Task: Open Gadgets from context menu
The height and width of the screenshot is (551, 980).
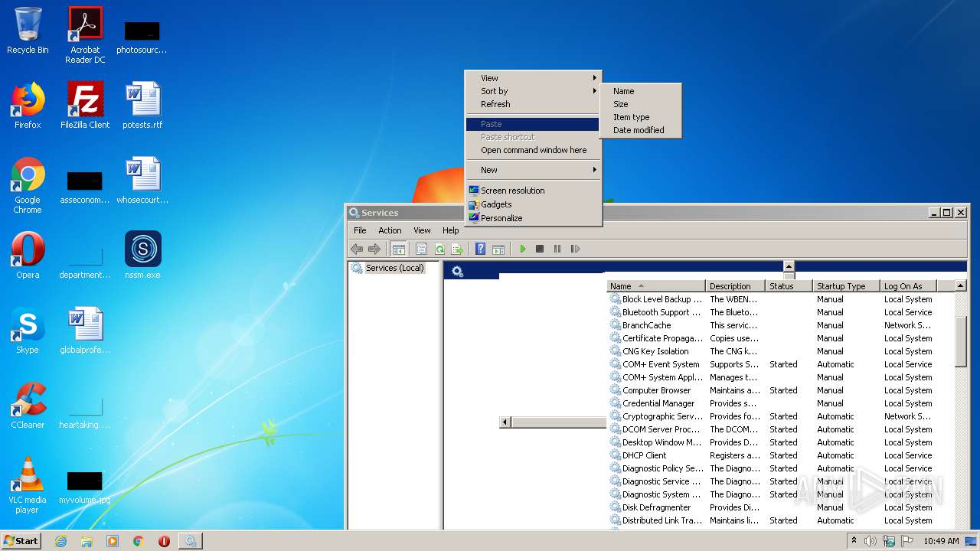Action: (x=533, y=204)
